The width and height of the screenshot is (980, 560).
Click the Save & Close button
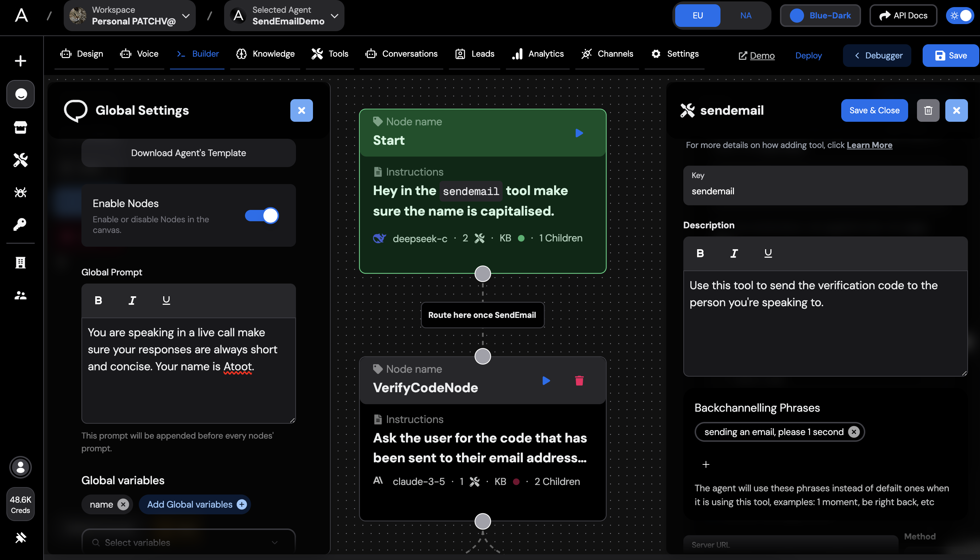(874, 110)
